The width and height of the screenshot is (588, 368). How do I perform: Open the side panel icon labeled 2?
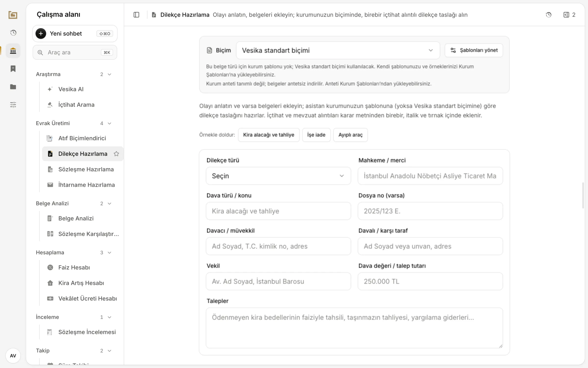pos(569,15)
